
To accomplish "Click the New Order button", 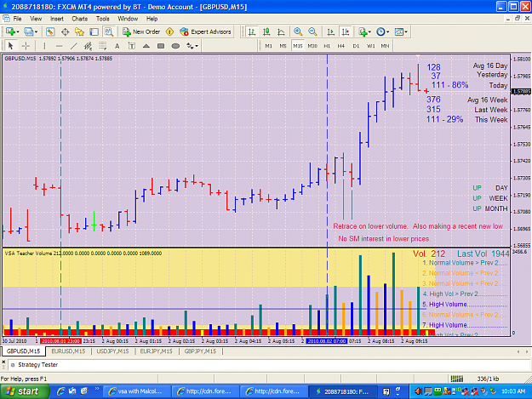I will (141, 31).
